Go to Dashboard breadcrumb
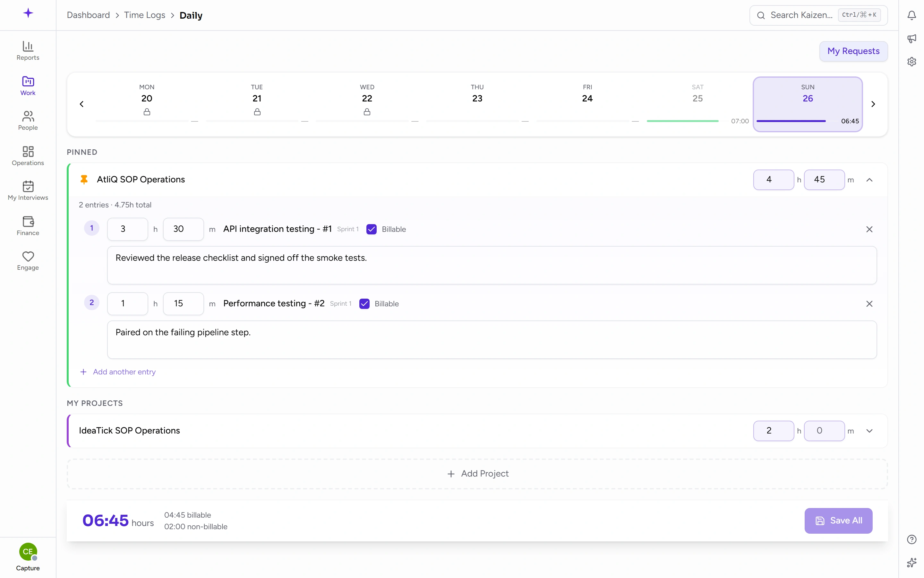Image resolution: width=924 pixels, height=578 pixels. tap(88, 15)
